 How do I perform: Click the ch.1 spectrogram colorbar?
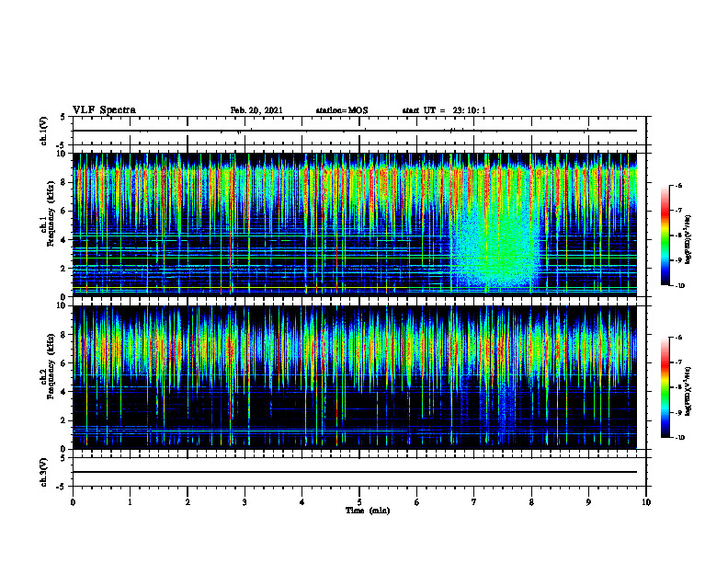[665, 236]
